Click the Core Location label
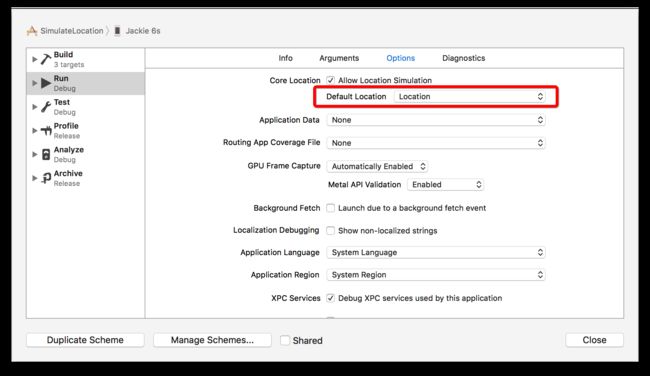 click(x=295, y=80)
